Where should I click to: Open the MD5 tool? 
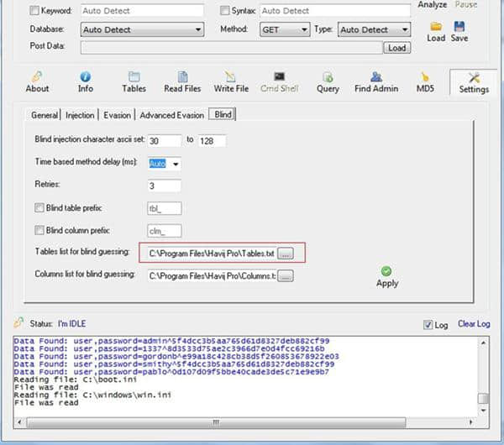[x=425, y=76]
